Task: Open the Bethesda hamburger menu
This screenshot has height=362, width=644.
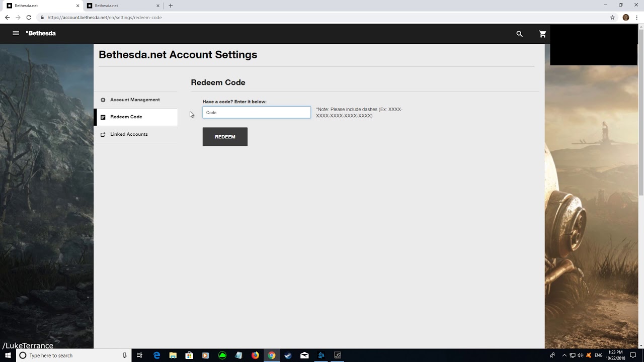Action: pyautogui.click(x=16, y=33)
